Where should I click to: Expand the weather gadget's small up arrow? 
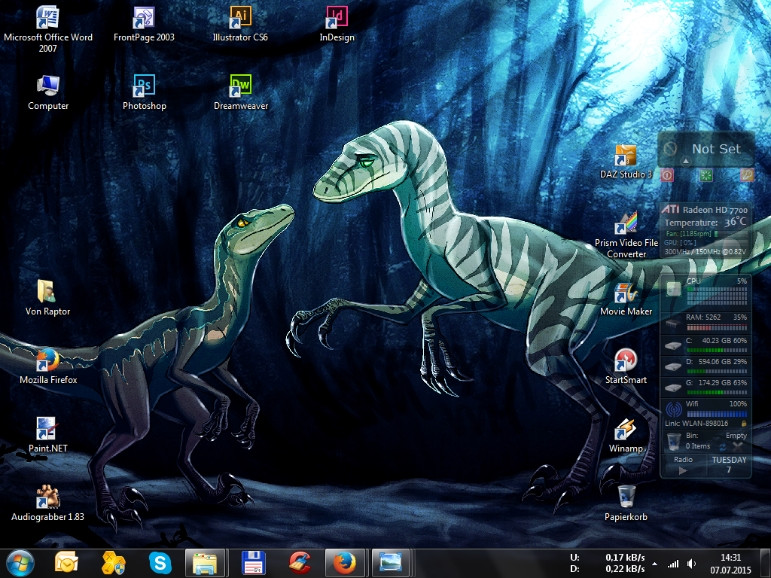pyautogui.click(x=685, y=160)
